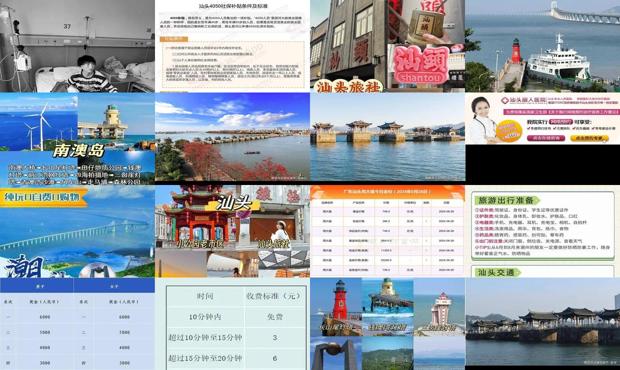620x370 pixels.
Task: Click the orange round badge beside the nurse
Action: click(x=509, y=131)
